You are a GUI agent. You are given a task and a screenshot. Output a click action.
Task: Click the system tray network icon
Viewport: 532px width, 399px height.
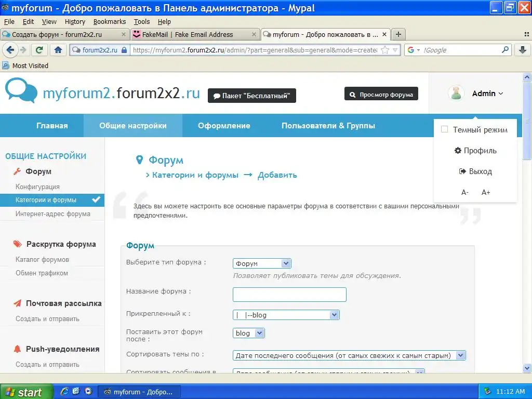point(487,392)
